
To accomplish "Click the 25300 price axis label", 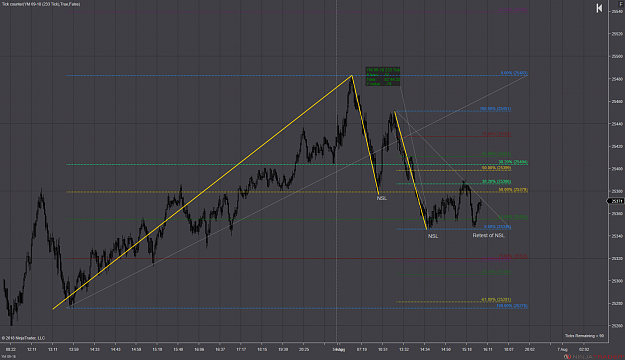I will (x=617, y=281).
